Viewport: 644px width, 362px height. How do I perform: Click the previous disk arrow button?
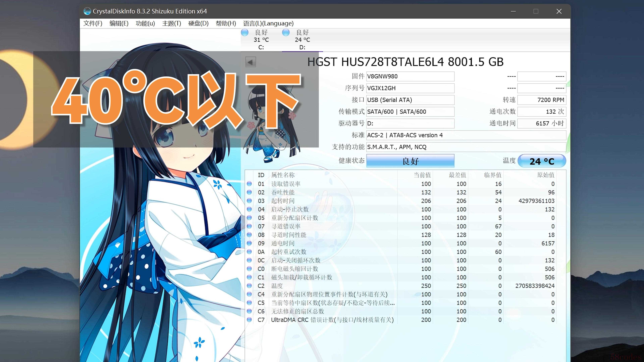click(251, 62)
